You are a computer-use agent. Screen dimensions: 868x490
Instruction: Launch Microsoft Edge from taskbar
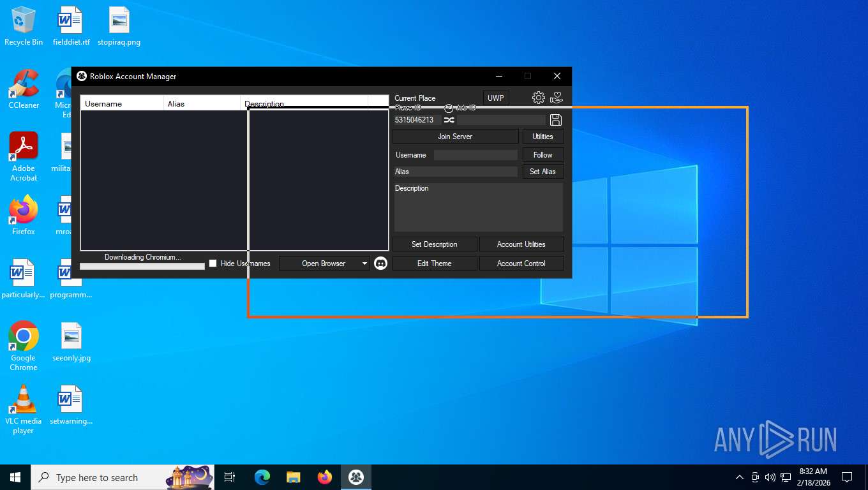click(x=262, y=477)
